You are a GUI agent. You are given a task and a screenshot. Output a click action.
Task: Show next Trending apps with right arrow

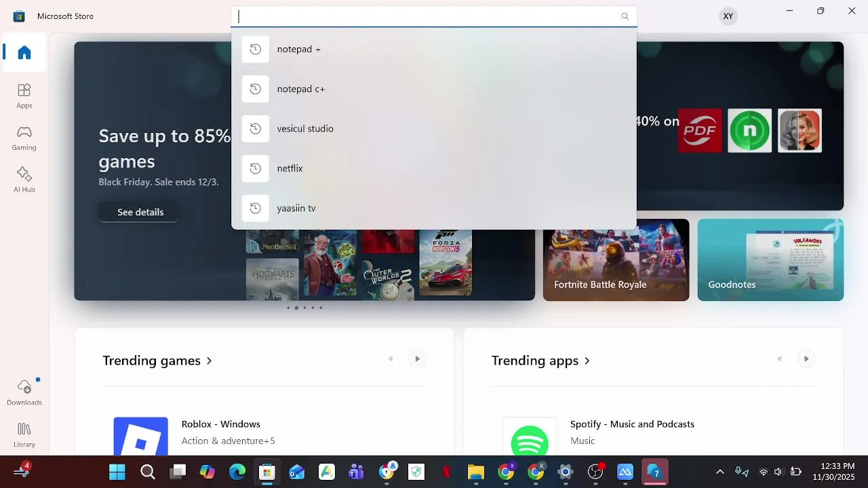[806, 359]
